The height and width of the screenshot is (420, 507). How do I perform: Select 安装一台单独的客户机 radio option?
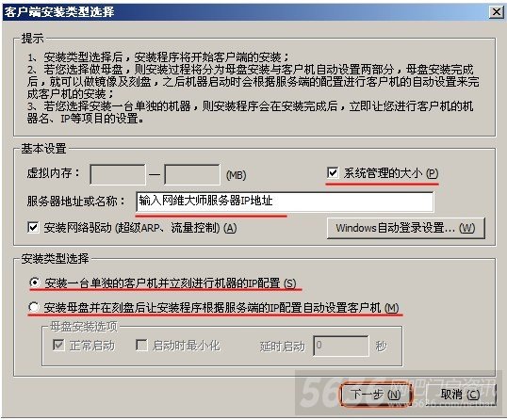tap(34, 283)
